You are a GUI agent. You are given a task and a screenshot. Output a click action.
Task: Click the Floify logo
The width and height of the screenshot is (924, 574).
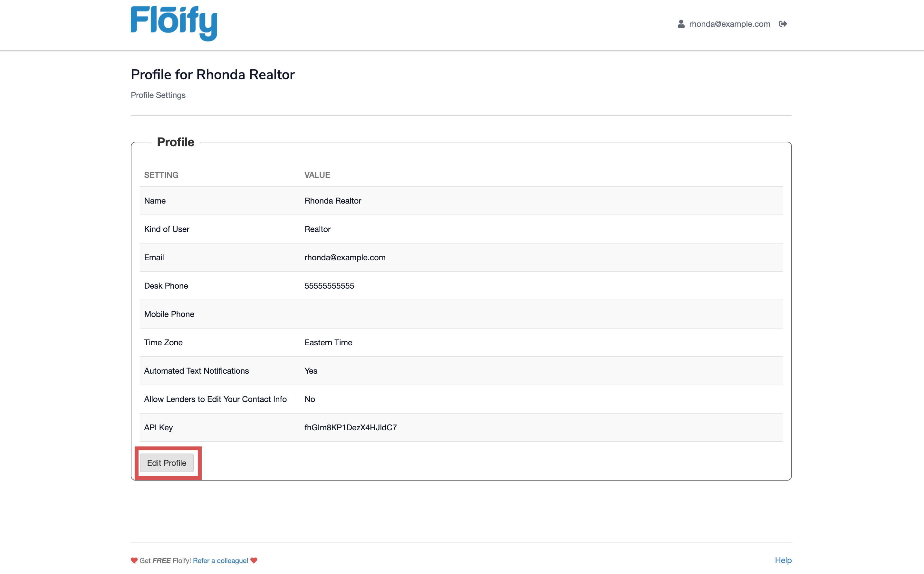coord(174,23)
